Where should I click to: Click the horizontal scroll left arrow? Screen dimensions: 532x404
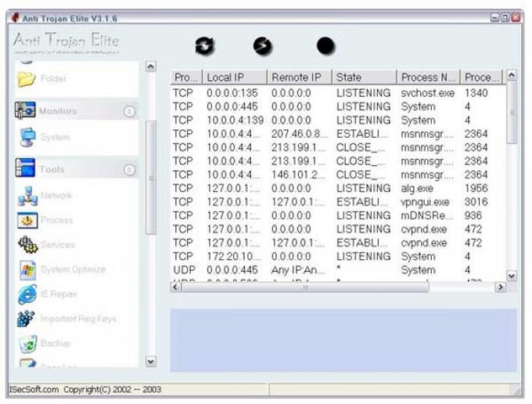175,287
